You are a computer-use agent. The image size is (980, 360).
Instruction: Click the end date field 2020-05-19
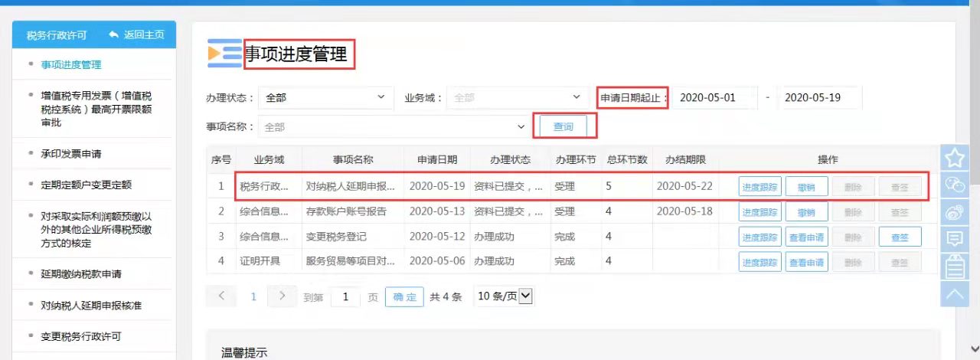point(820,97)
